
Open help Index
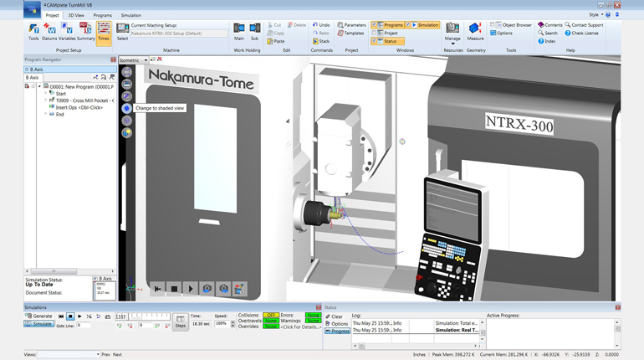[x=547, y=41]
